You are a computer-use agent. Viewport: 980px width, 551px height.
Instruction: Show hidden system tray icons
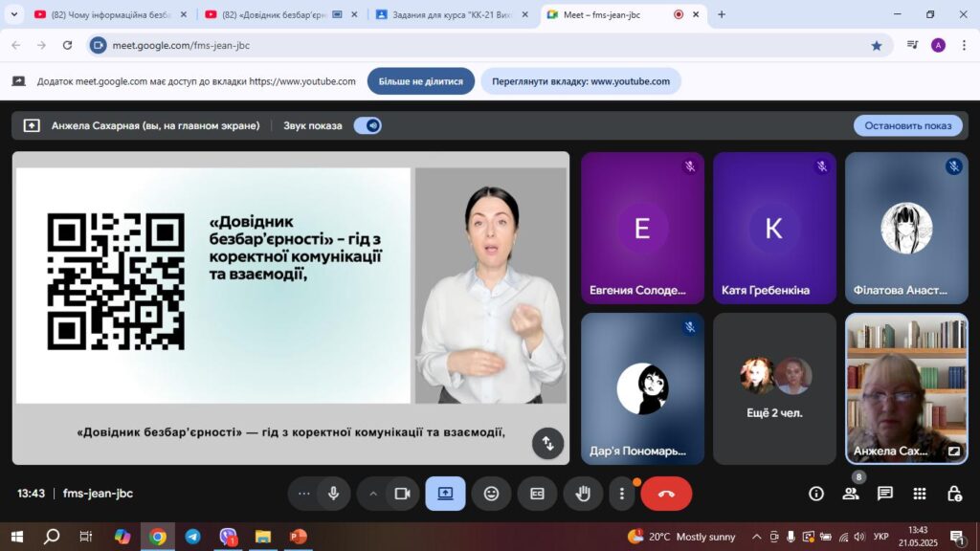click(756, 537)
